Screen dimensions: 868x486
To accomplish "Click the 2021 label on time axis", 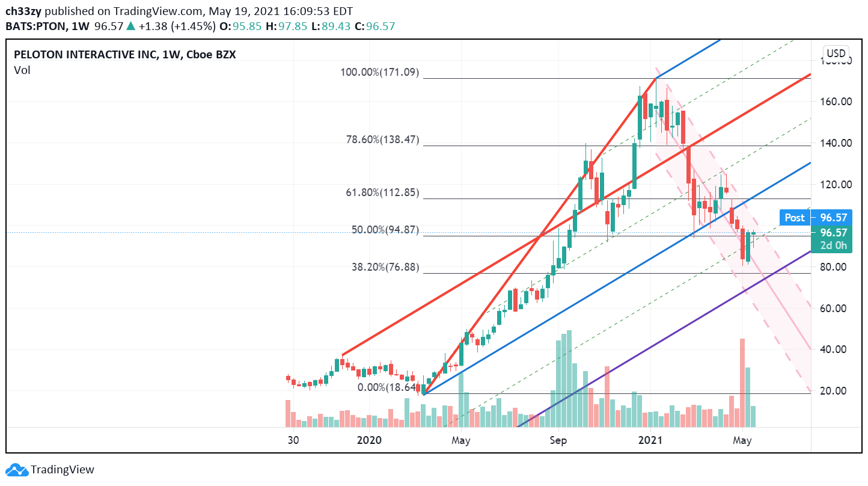I will point(650,440).
